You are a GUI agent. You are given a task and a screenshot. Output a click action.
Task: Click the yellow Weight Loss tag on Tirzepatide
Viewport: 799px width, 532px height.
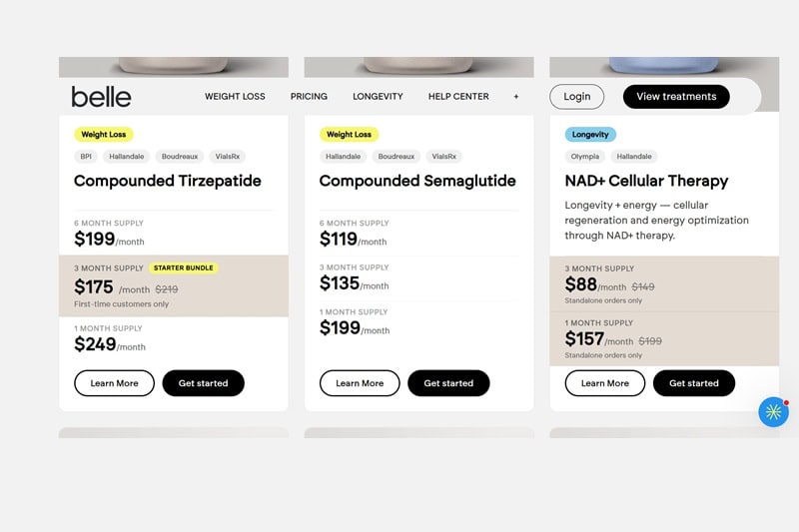pyautogui.click(x=104, y=135)
